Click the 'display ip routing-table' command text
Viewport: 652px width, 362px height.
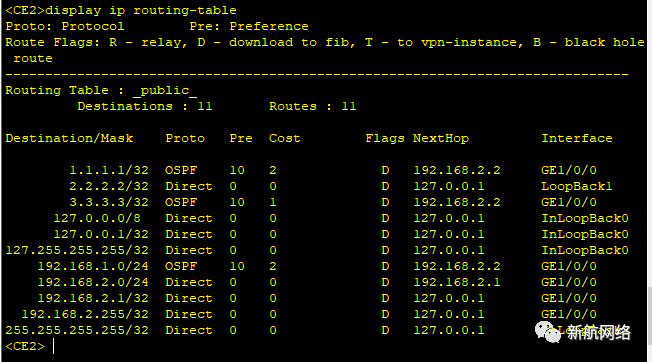point(141,10)
